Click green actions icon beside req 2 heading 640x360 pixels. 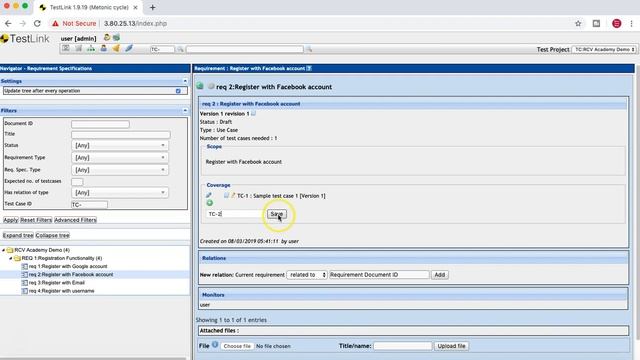tap(200, 86)
